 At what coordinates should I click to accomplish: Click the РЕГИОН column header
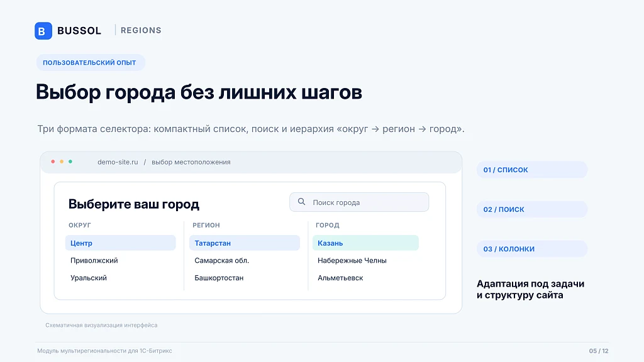point(206,225)
